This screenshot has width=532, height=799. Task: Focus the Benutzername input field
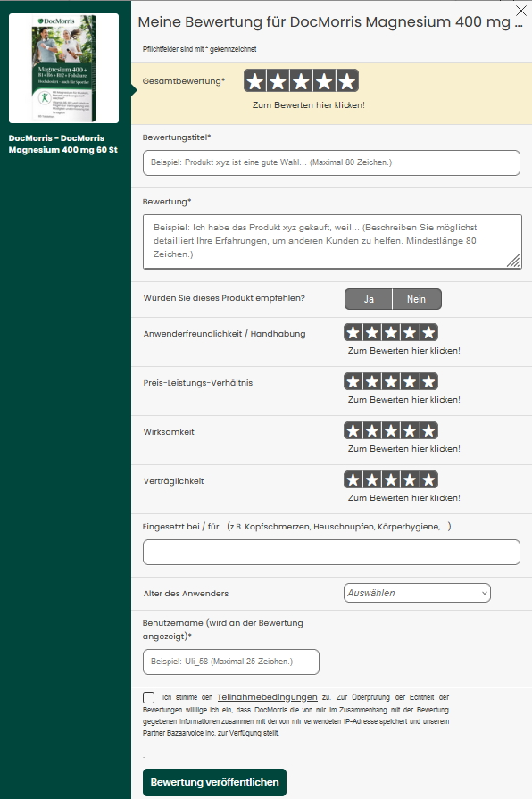(x=231, y=662)
